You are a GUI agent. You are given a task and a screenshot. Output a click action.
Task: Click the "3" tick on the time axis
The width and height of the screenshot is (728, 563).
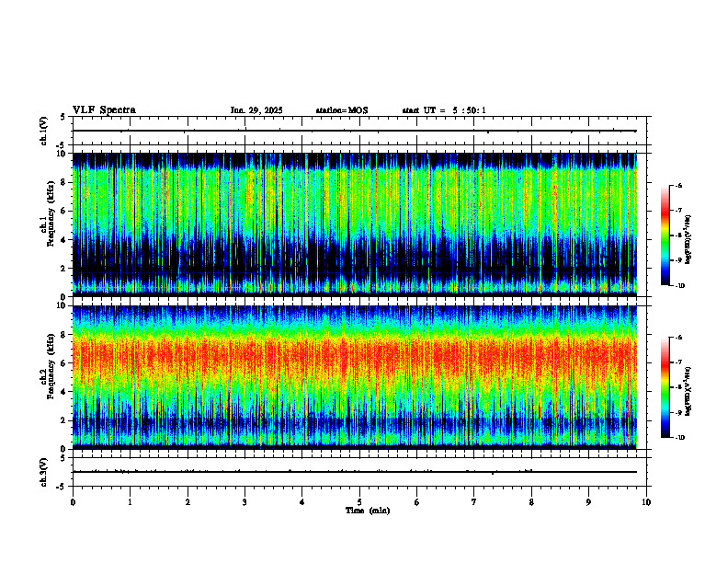click(x=245, y=502)
